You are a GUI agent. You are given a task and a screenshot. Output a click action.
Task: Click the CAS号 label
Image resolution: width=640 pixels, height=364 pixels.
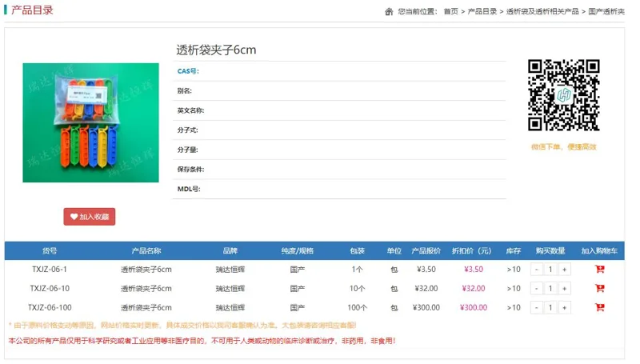pyautogui.click(x=188, y=71)
